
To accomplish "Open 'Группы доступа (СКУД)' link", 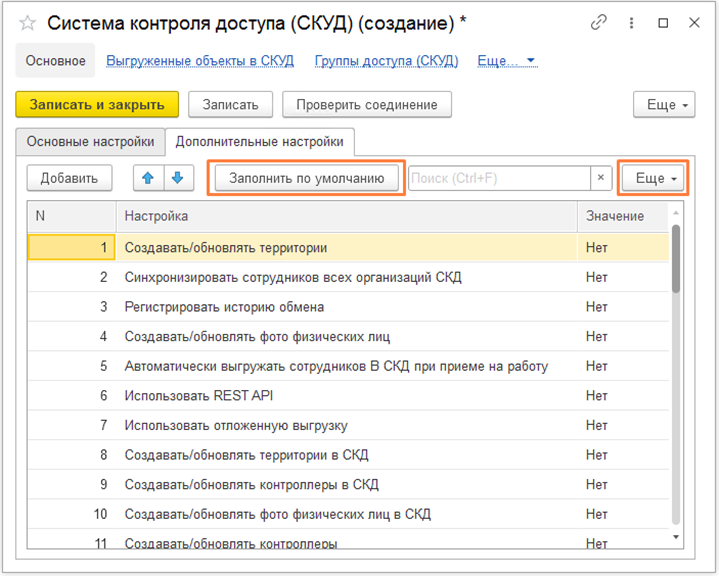I will tap(386, 61).
